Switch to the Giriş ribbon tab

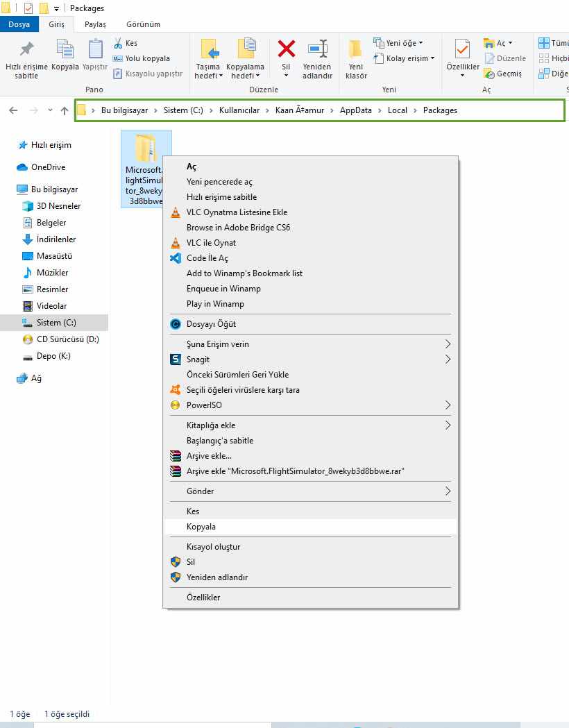57,24
